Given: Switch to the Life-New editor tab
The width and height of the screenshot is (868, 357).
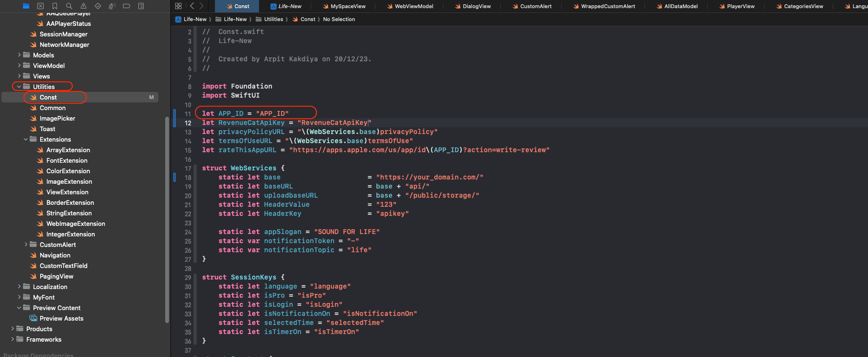Looking at the screenshot, I should pyautogui.click(x=286, y=6).
